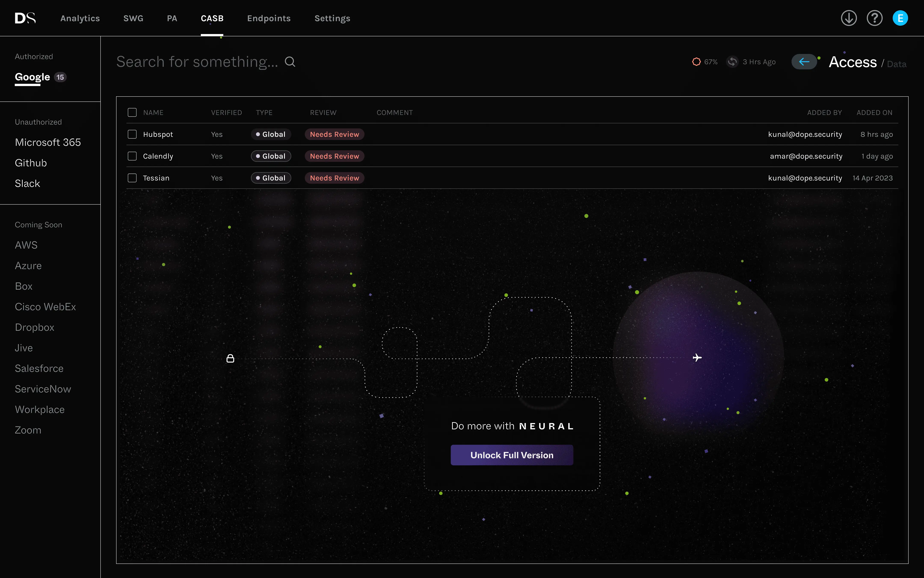This screenshot has height=578, width=924.
Task: Open the Settings tab
Action: coord(332,18)
